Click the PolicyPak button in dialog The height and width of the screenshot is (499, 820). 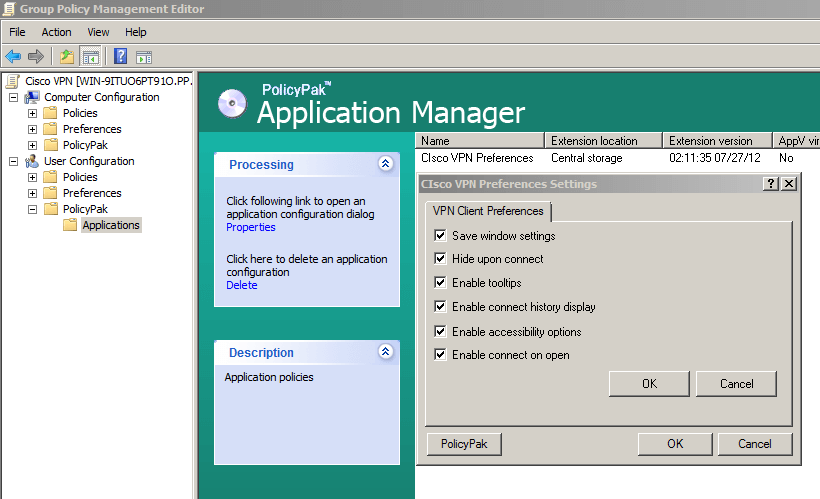click(x=464, y=444)
